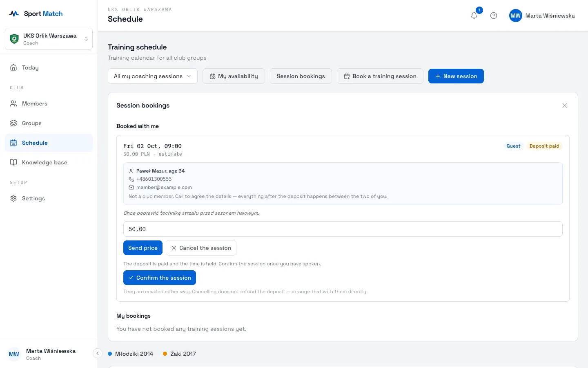Click the Sport Match logo
Screen dimensions: 588x368
coord(36,13)
